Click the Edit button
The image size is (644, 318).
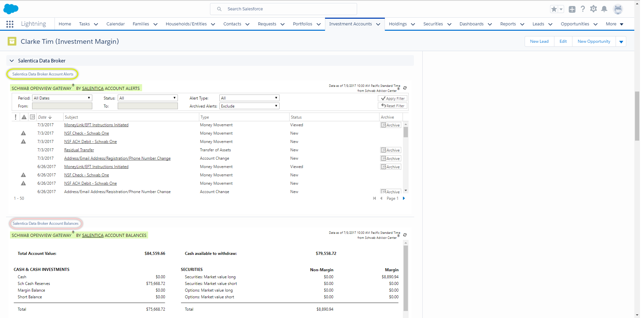point(563,41)
